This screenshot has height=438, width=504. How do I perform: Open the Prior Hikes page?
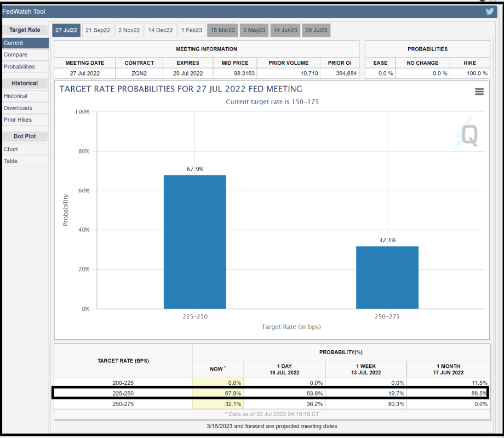(18, 120)
